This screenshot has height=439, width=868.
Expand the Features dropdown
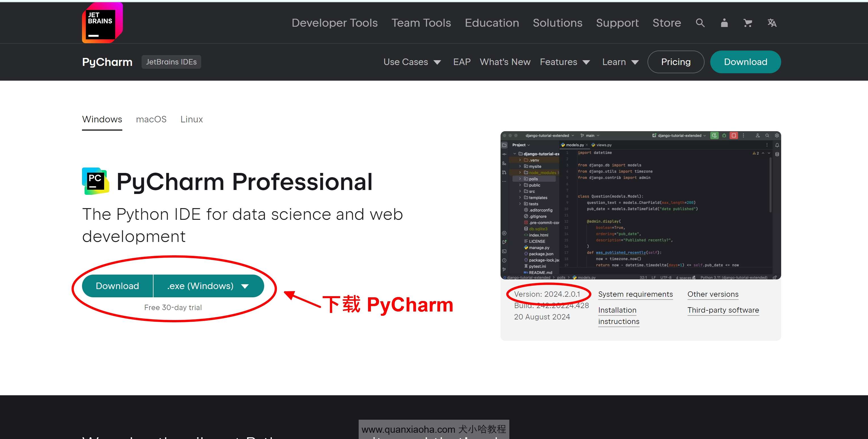coord(565,62)
